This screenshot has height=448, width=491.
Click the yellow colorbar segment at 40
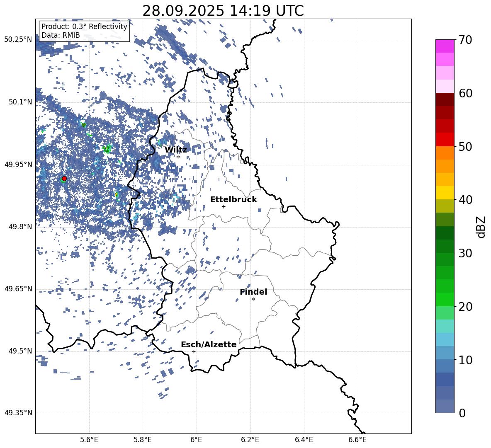click(x=445, y=193)
